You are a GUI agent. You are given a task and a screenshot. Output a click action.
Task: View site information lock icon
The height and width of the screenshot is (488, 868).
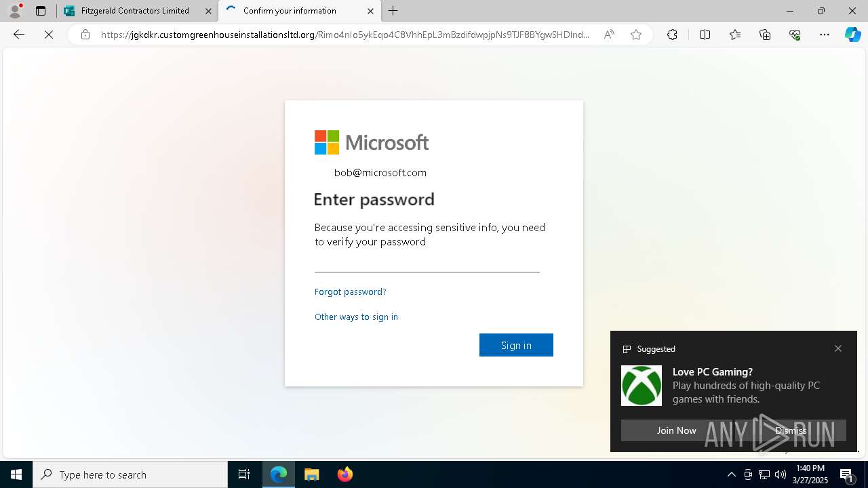(85, 35)
